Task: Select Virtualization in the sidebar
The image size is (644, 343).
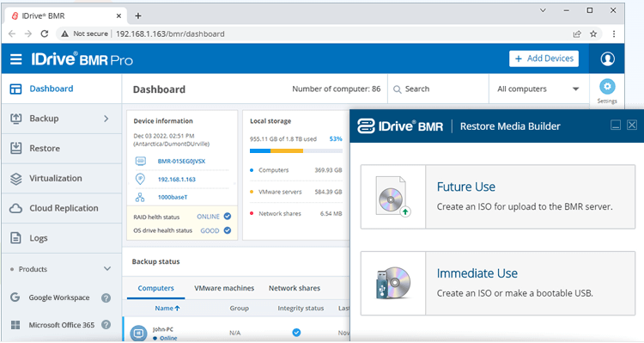Action: (62, 178)
